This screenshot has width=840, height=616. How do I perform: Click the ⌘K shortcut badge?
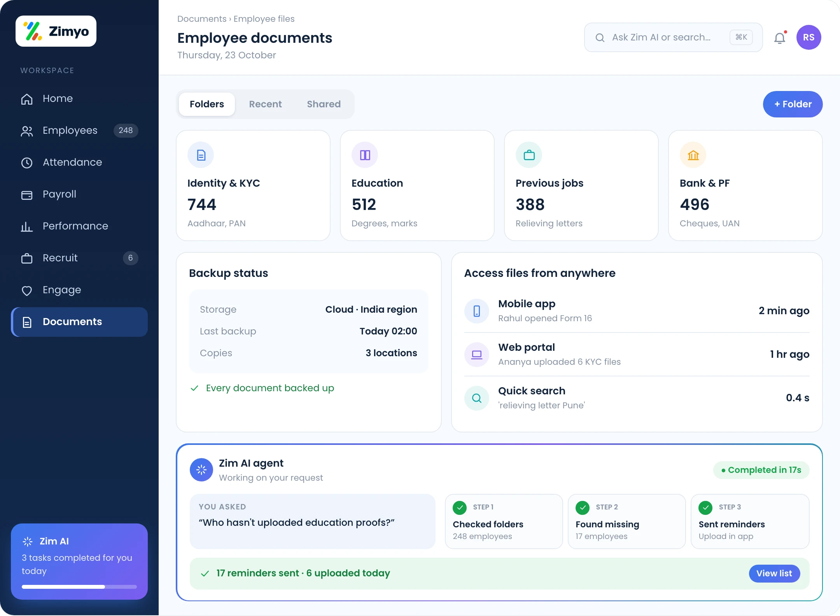[741, 37]
